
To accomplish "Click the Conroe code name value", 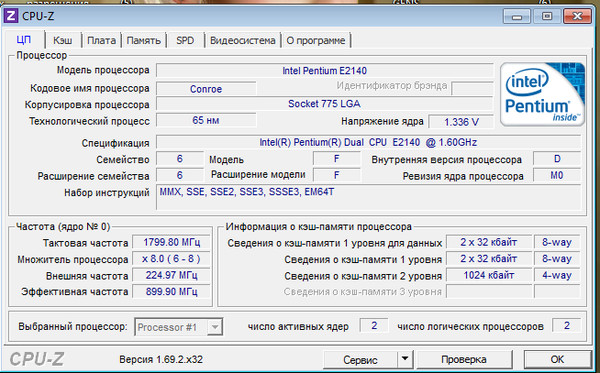I will click(206, 89).
